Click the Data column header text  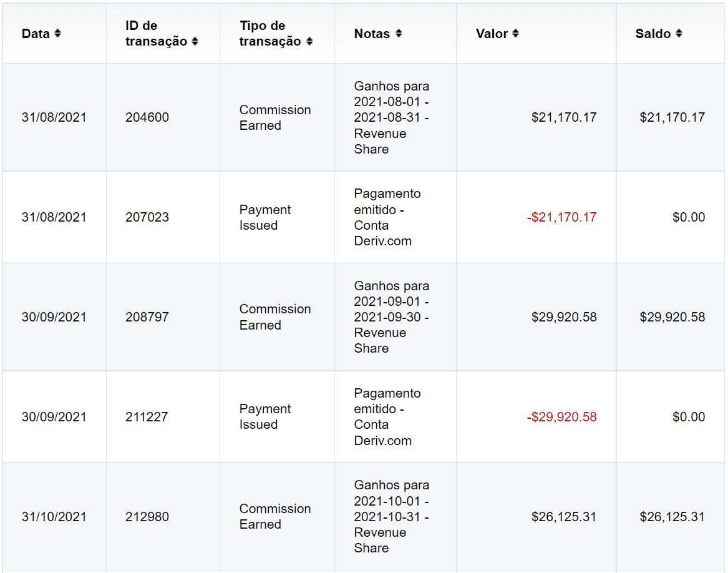point(36,34)
